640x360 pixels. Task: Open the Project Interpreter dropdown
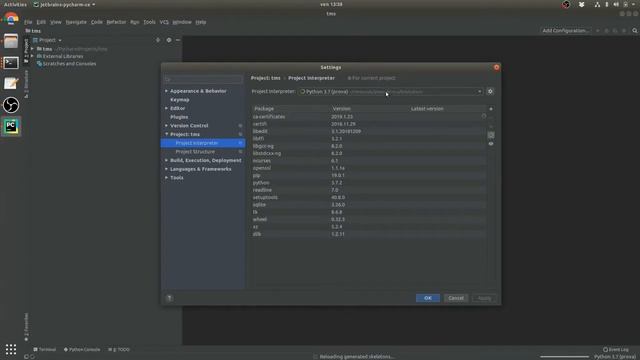coord(391,91)
